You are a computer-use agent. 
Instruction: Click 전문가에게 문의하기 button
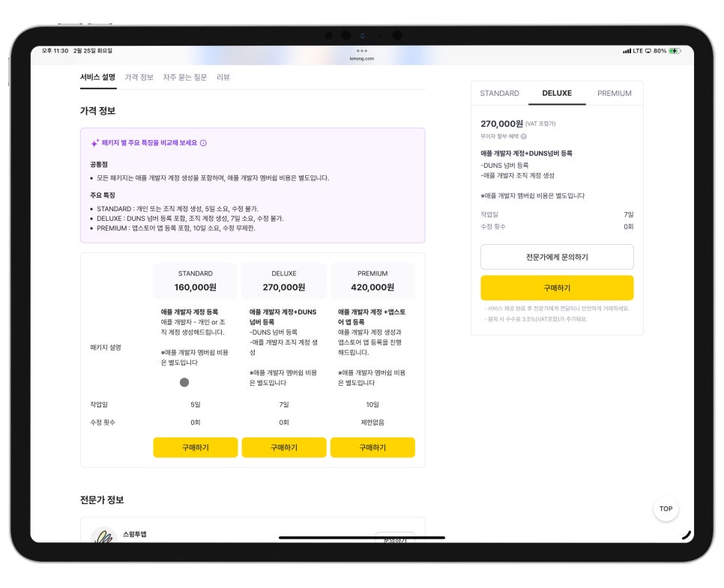click(x=557, y=257)
